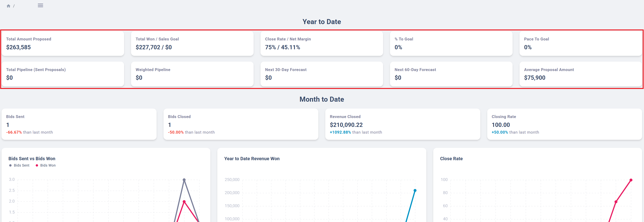The height and width of the screenshot is (222, 644).
Task: Click the top Close Rate chart point
Action: (x=631, y=180)
